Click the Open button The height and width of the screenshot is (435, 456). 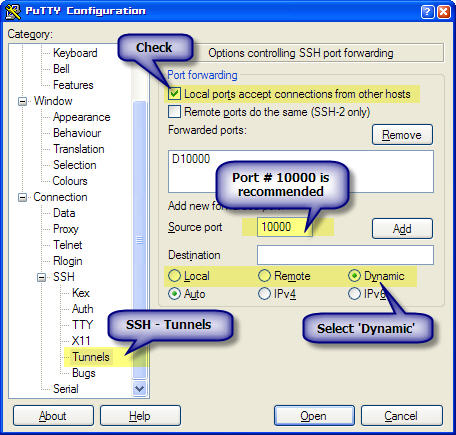coord(314,416)
